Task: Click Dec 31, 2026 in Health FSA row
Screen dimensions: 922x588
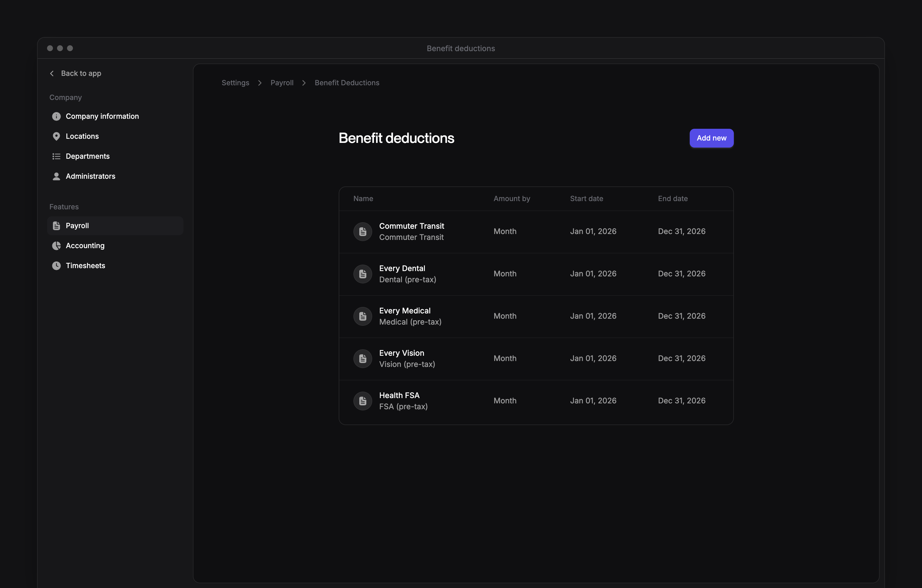Action: point(682,400)
